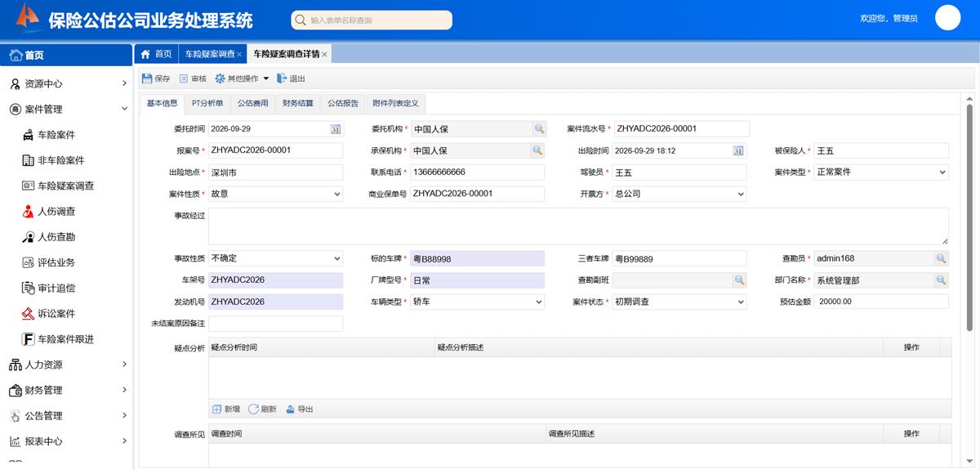The image size is (980, 470).
Task: Open the 案件状态 dropdown
Action: [679, 302]
